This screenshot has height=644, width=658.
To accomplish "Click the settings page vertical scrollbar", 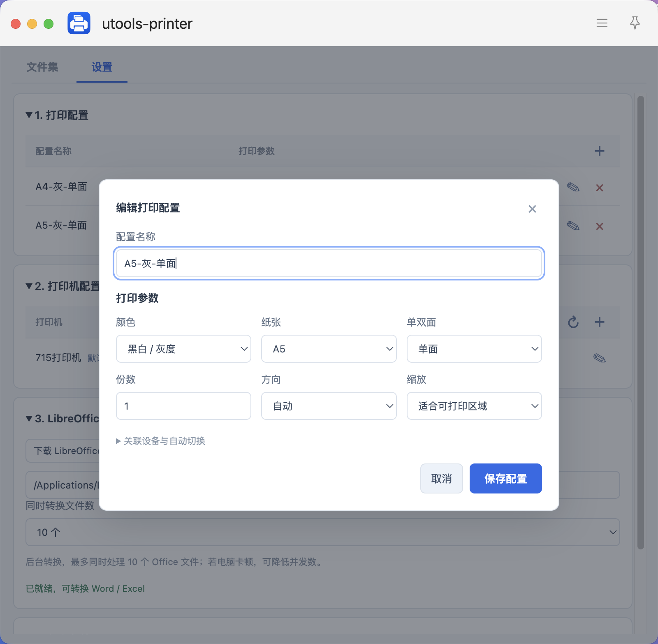I will pyautogui.click(x=640, y=322).
